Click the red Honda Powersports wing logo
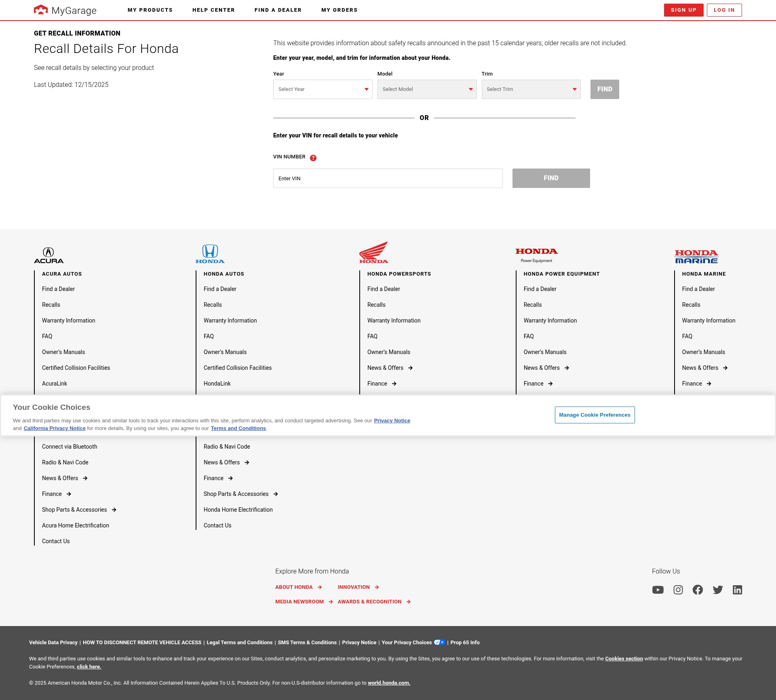This screenshot has height=700, width=776. click(374, 252)
